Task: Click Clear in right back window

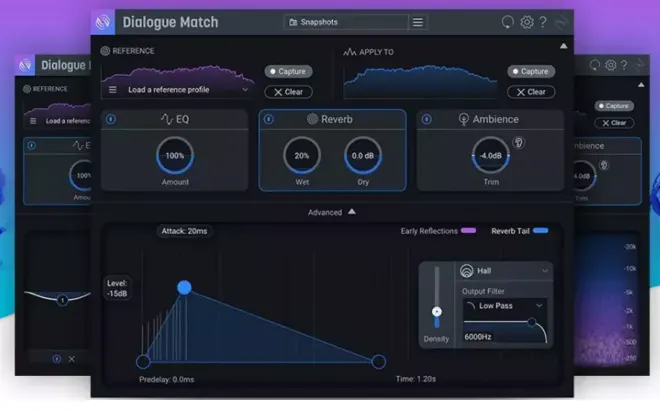Action: (614, 123)
